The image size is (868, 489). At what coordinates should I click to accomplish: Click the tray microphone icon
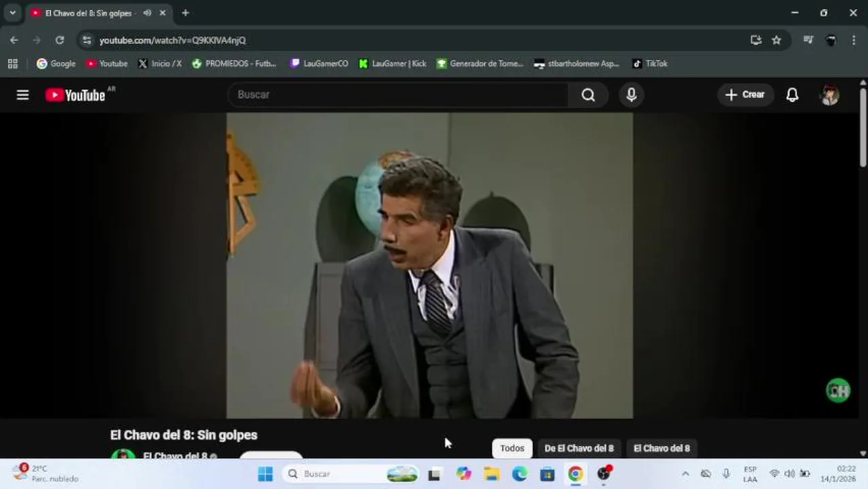click(x=726, y=474)
